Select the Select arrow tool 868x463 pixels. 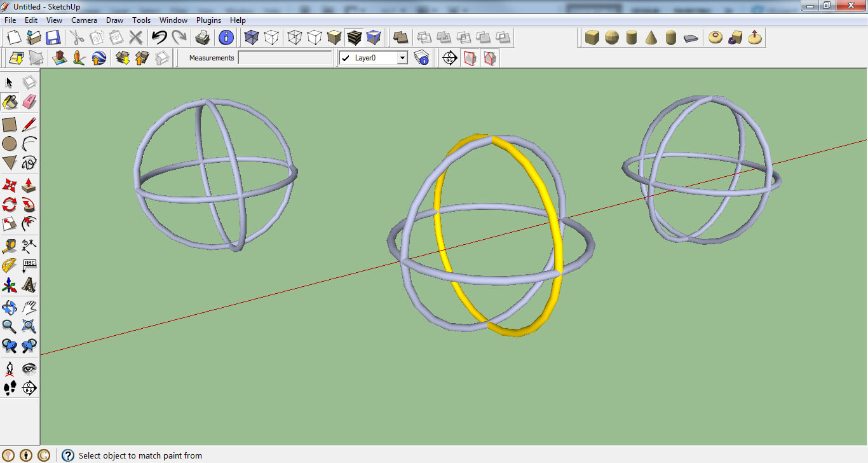coord(9,83)
